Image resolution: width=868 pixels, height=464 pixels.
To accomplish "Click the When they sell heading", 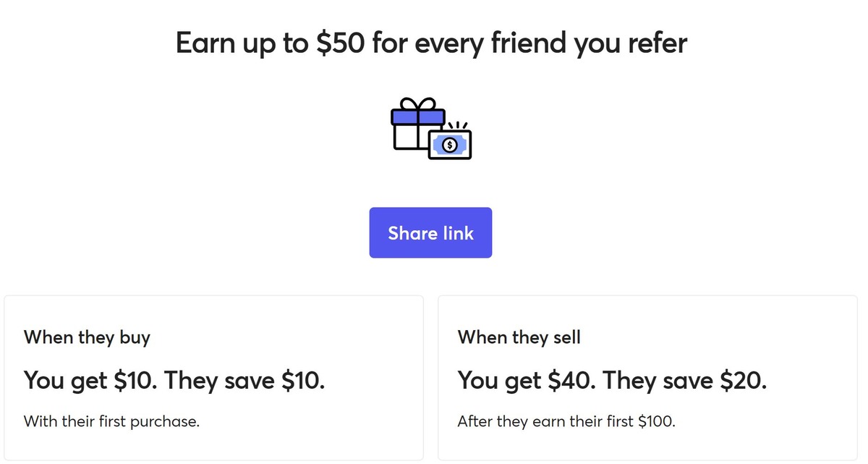I will [519, 337].
